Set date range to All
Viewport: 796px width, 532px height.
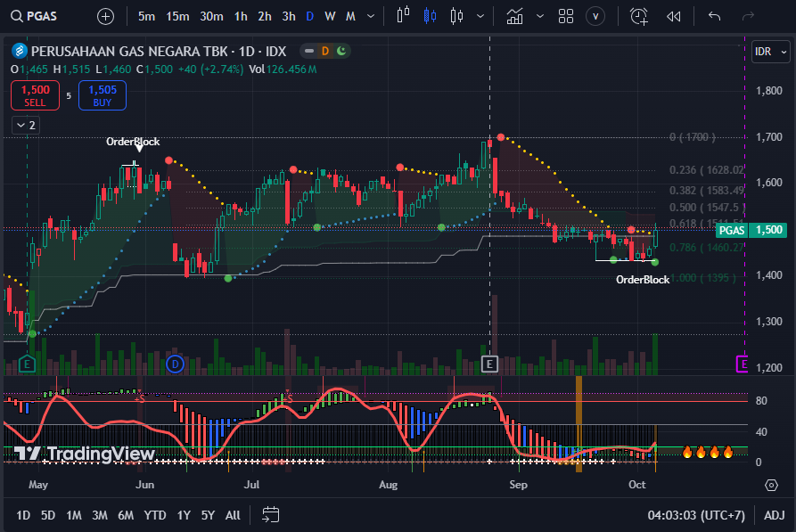tap(233, 515)
